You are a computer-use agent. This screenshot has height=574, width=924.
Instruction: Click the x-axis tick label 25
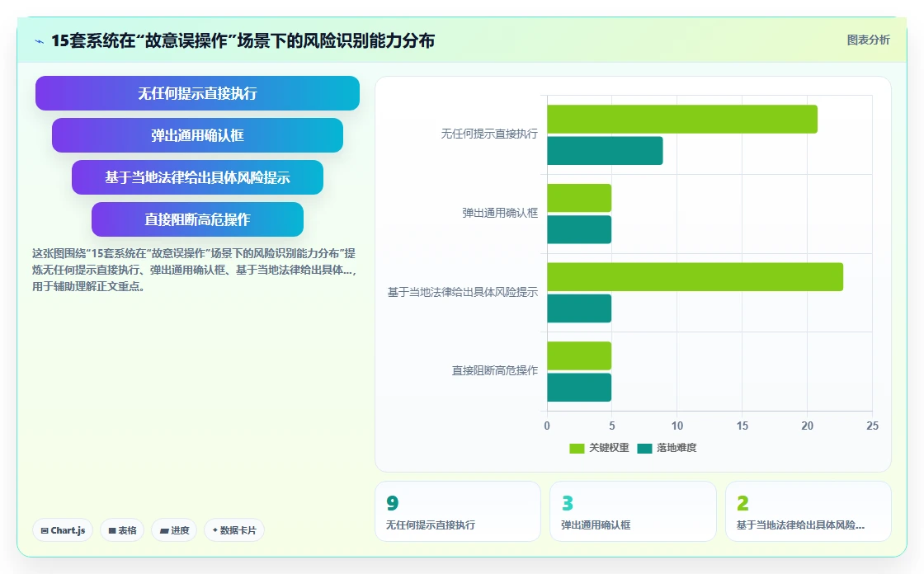click(x=872, y=426)
